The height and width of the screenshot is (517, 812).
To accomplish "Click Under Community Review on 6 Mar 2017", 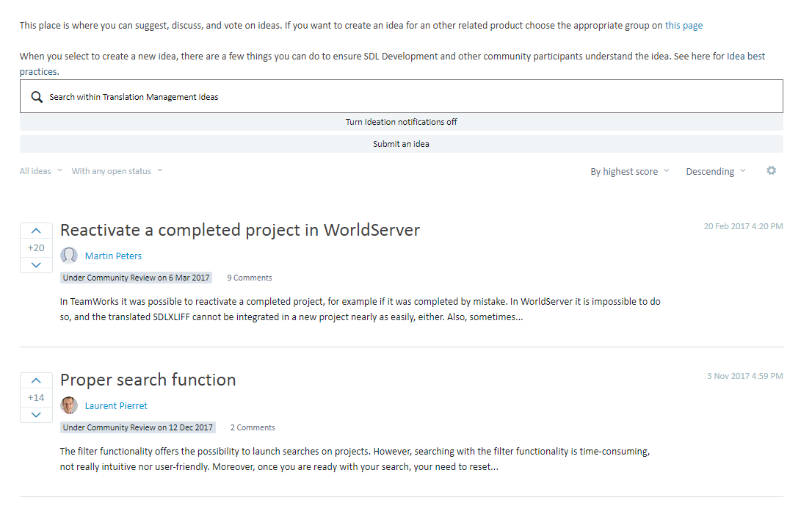I will click(x=137, y=278).
